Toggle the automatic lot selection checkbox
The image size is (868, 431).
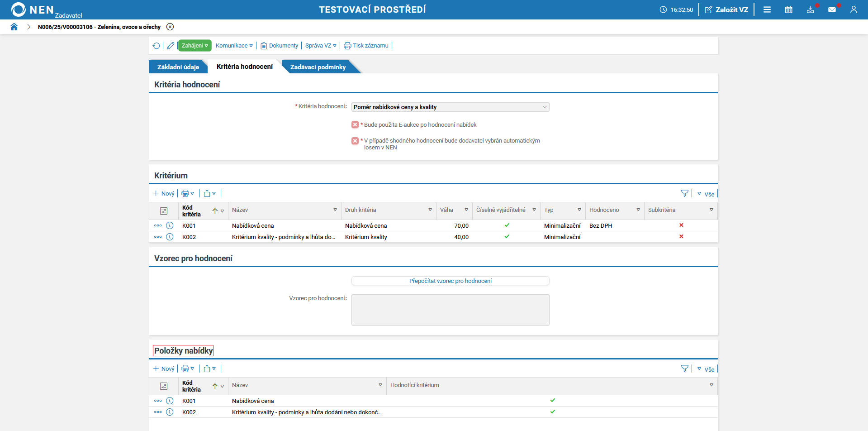[x=355, y=141]
